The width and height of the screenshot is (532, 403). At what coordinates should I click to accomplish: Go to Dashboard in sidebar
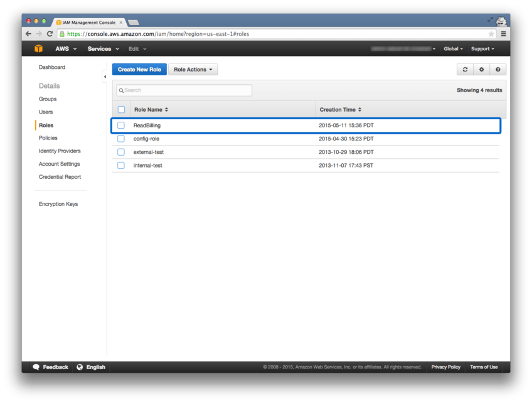pos(52,67)
